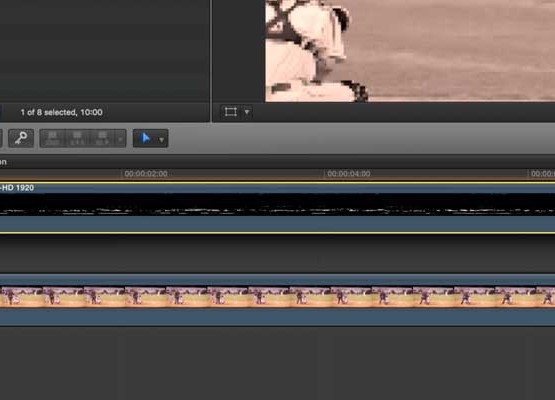Select the HD 1920 connected clip
The height and width of the screenshot is (400, 555).
pyautogui.click(x=278, y=208)
